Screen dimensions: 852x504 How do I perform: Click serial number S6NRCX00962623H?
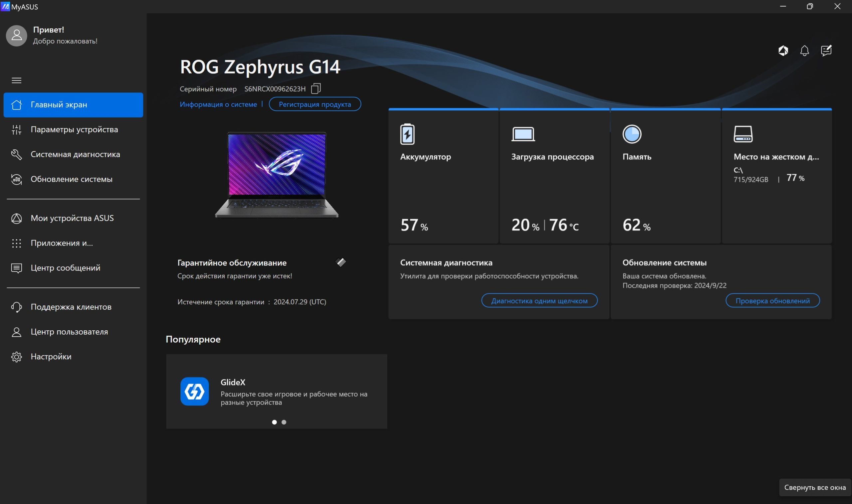click(275, 88)
